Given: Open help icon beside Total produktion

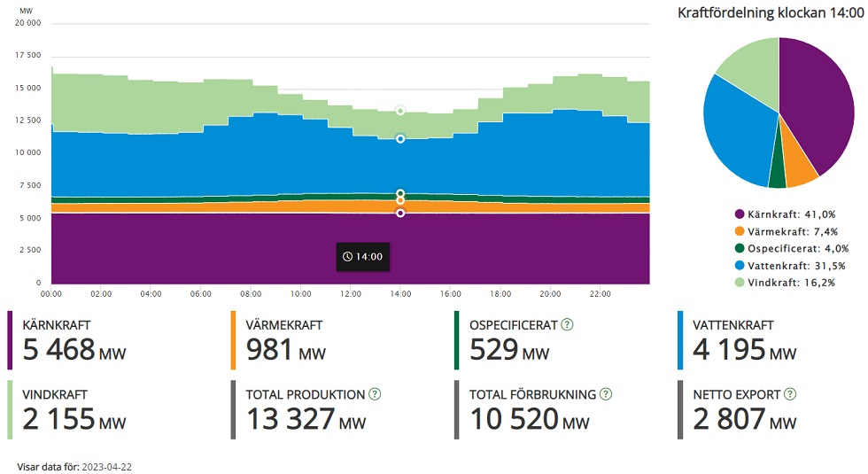Looking at the screenshot, I should (375, 394).
